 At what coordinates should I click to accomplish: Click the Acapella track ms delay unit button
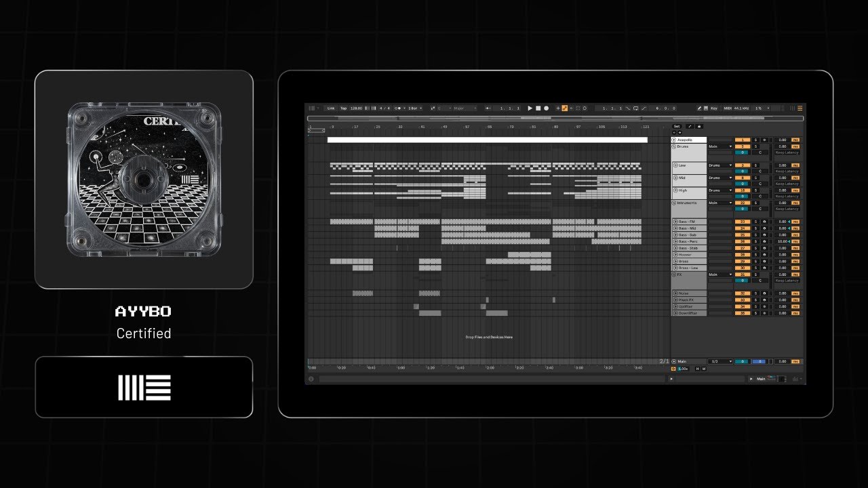point(795,140)
